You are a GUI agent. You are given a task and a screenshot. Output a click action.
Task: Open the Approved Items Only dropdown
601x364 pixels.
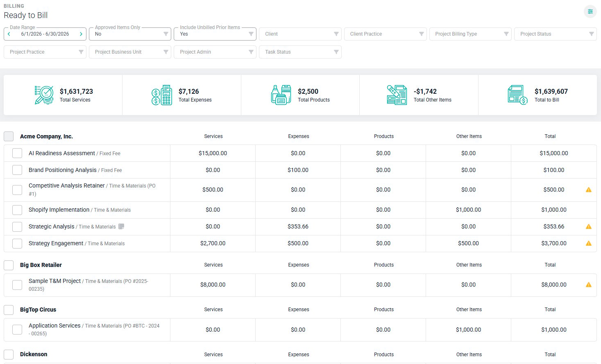(130, 34)
